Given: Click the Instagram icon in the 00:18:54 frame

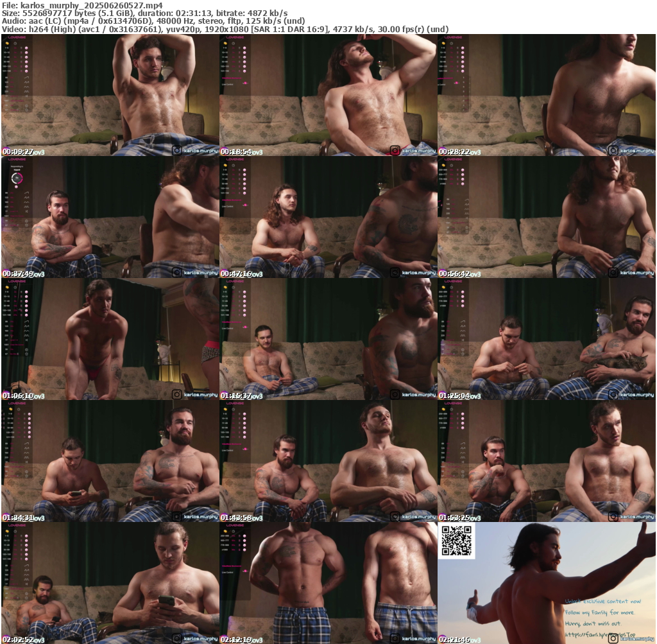Looking at the screenshot, I should 395,151.
